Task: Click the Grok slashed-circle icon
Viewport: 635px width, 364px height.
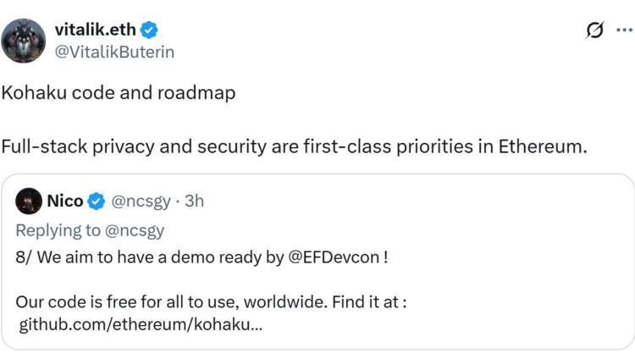Action: coord(595,31)
